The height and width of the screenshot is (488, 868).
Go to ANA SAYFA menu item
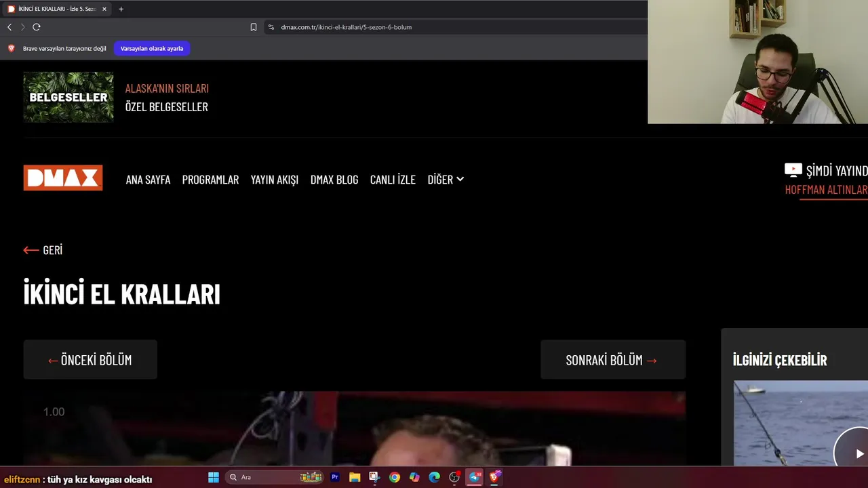[148, 180]
